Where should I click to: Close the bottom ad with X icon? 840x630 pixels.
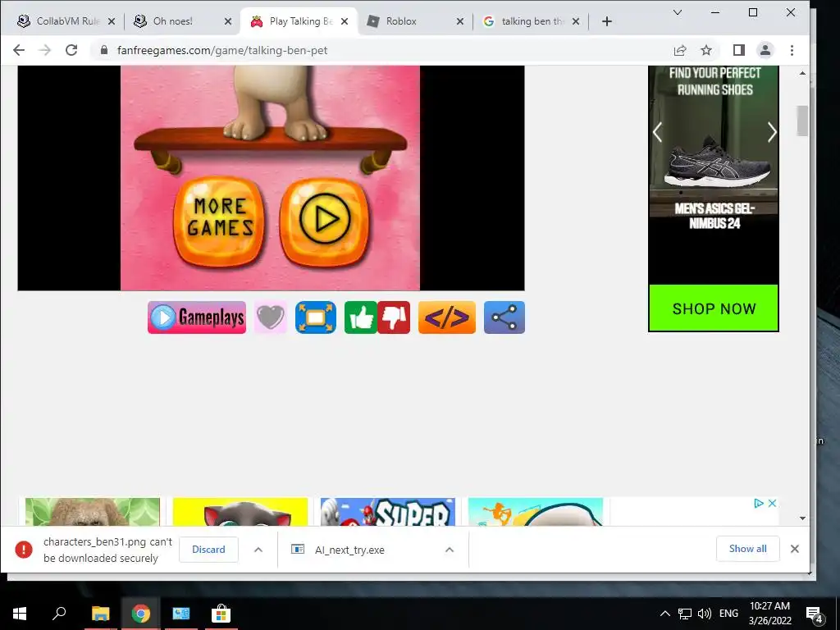tap(772, 503)
